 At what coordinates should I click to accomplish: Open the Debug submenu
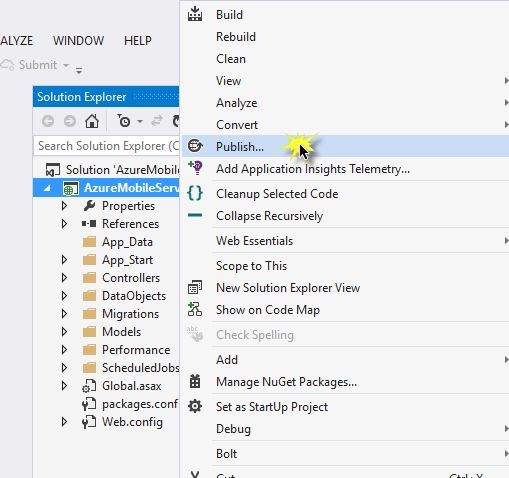pyautogui.click(x=345, y=429)
